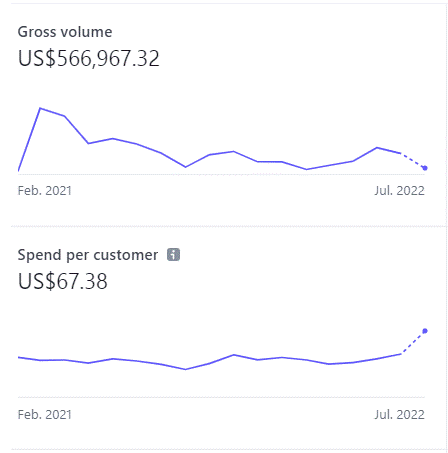The width and height of the screenshot is (448, 453).
Task: Click the dashed projection segment in Gross volume
Action: 413,161
